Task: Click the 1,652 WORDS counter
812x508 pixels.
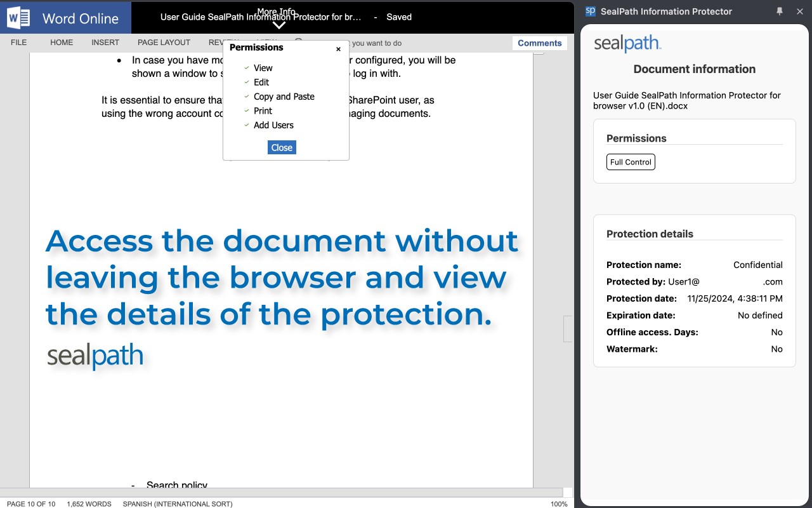Action: (89, 504)
